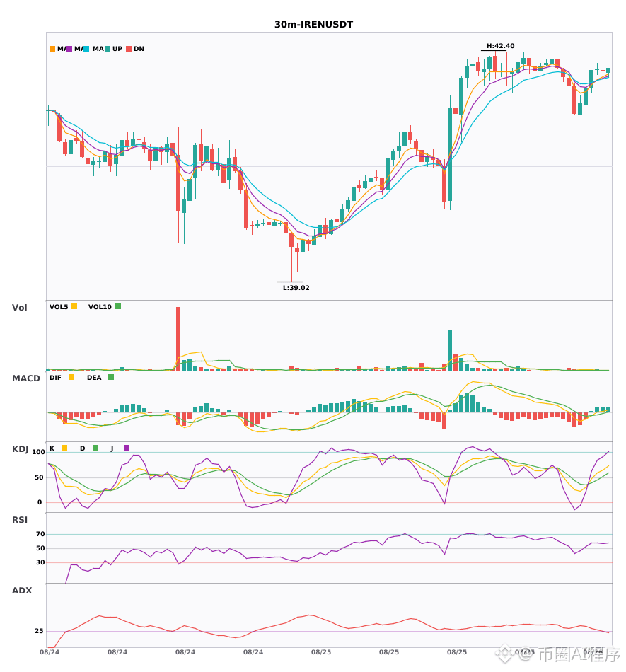Image resolution: width=626 pixels, height=672 pixels.
Task: Click the DIF legend text
Action: (55, 377)
